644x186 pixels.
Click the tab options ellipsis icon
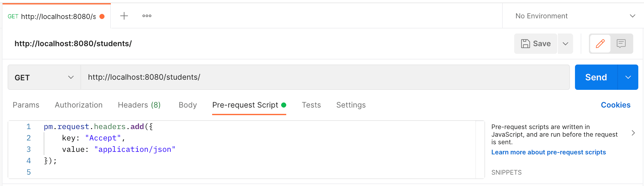[146, 16]
